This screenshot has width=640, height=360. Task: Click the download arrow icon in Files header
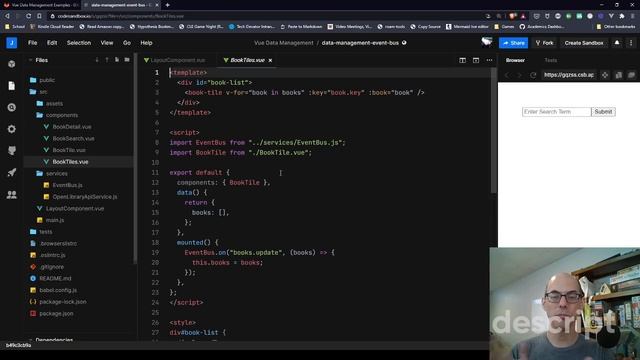point(97,60)
